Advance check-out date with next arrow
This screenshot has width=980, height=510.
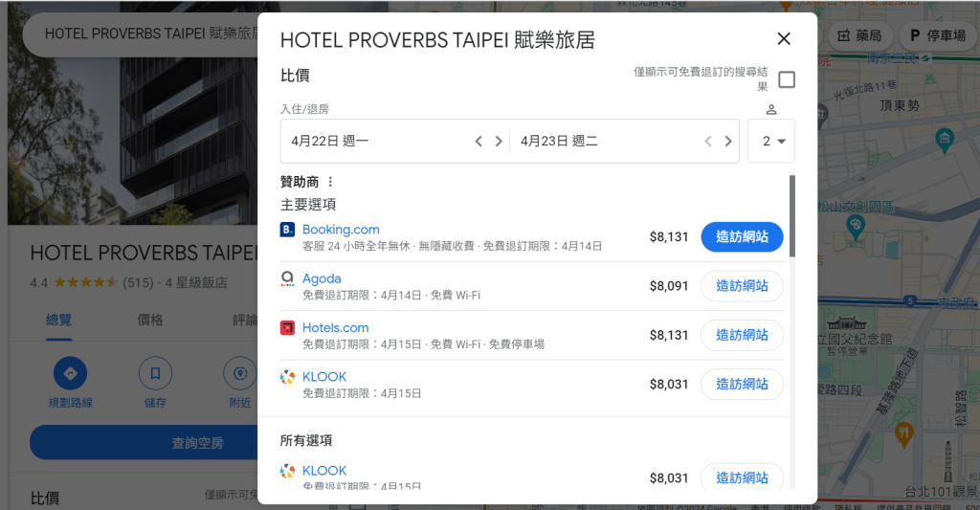(x=728, y=142)
